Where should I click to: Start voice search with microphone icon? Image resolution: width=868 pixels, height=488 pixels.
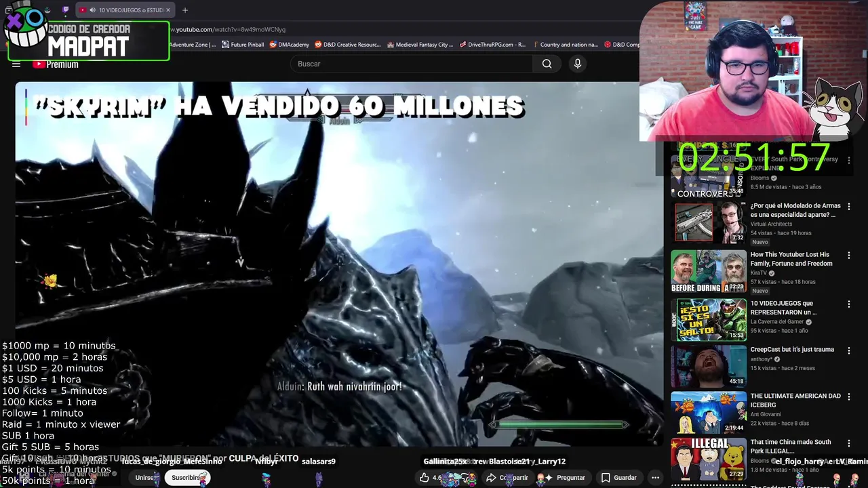point(578,64)
